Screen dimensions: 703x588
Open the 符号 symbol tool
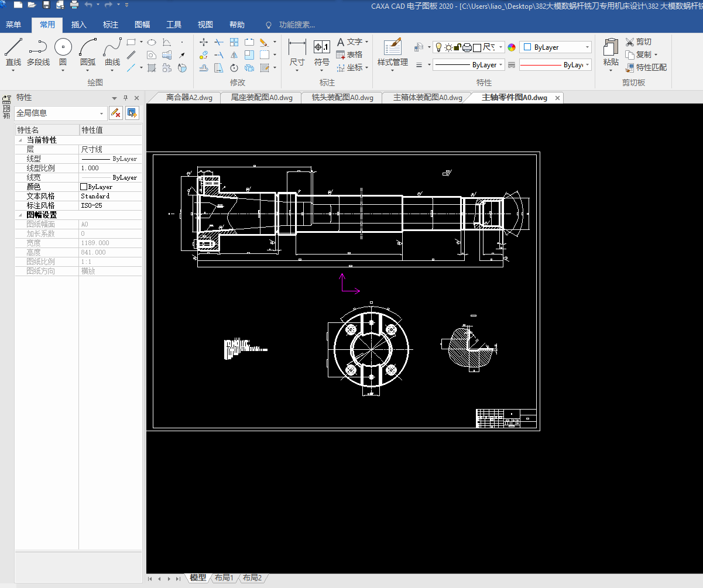coord(322,53)
